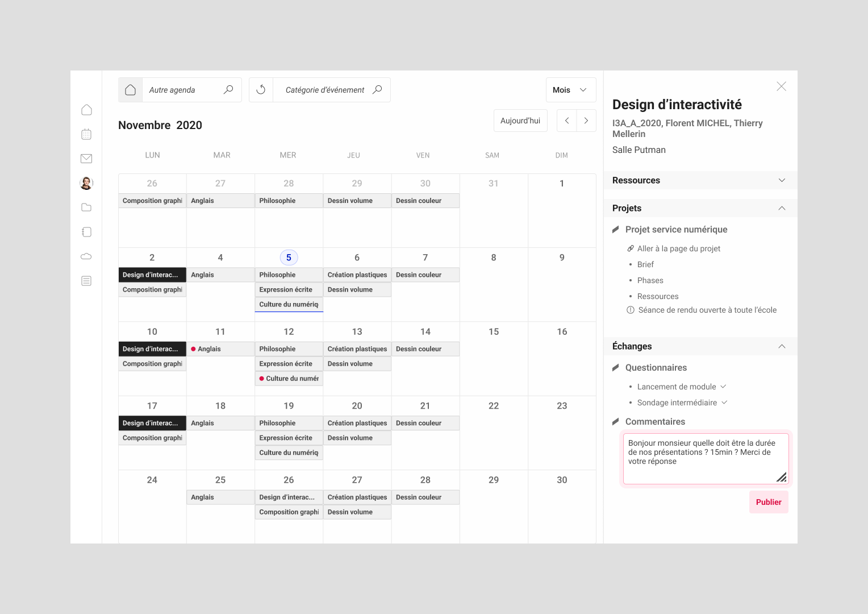Click search icon in Catégorie d'événement field
The image size is (868, 614).
point(377,89)
